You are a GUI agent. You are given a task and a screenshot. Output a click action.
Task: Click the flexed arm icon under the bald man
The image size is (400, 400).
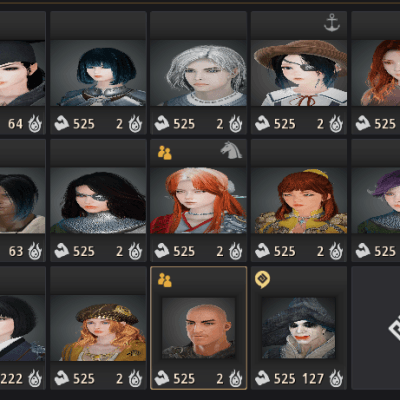[x=162, y=378]
